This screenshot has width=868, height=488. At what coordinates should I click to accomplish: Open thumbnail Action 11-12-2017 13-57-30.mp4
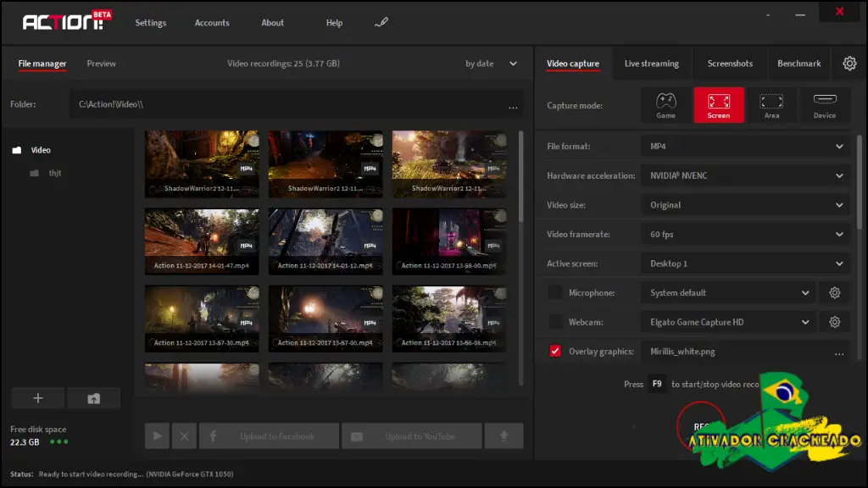tap(202, 319)
